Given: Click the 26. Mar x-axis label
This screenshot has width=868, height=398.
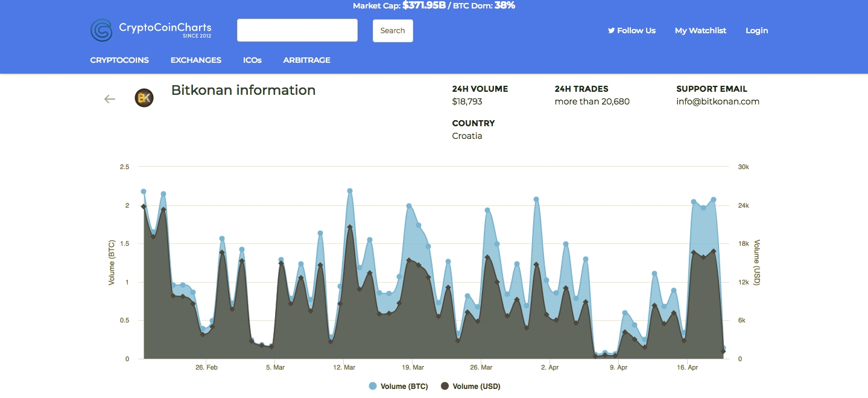Looking at the screenshot, I should click(481, 367).
